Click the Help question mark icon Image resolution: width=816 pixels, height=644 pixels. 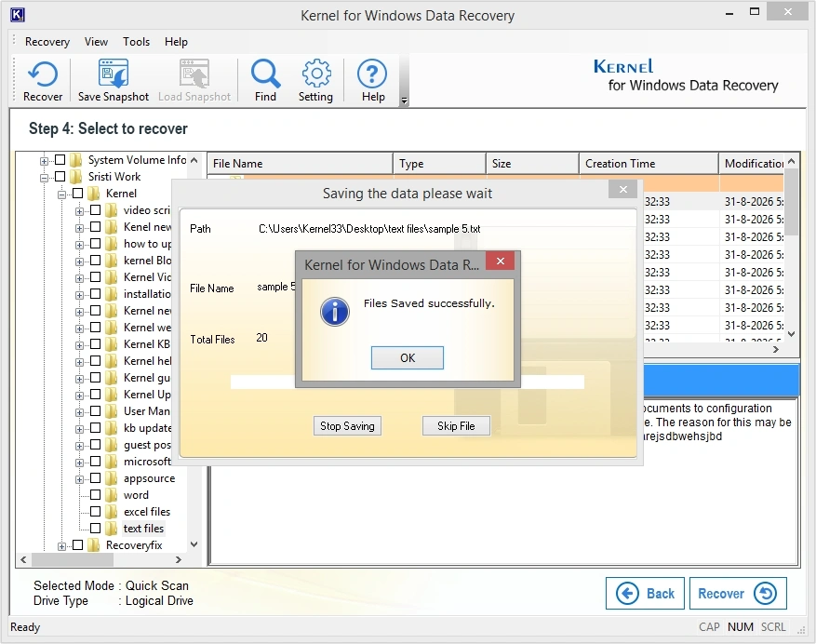pyautogui.click(x=372, y=74)
